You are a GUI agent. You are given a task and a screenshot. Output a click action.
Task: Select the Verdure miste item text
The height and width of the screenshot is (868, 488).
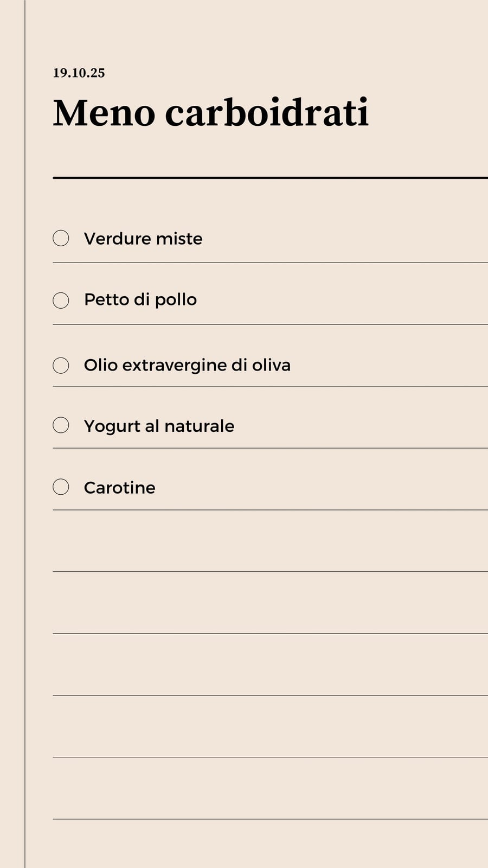tap(143, 239)
